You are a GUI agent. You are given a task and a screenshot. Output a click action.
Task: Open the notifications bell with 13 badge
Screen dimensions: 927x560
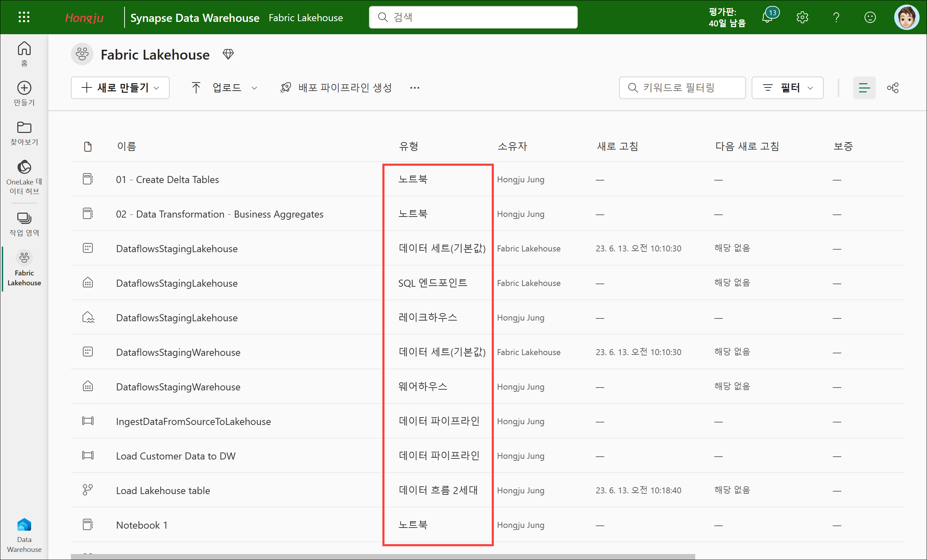click(x=768, y=17)
